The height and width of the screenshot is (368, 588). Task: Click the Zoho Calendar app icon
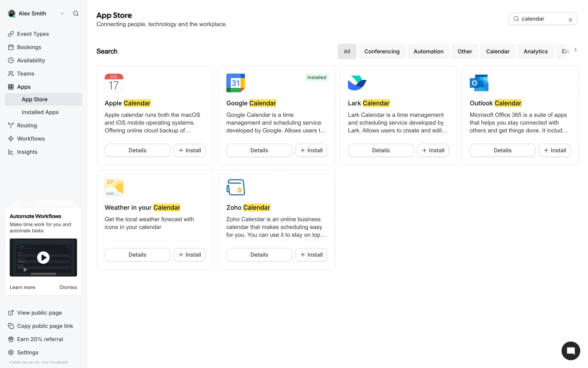point(236,187)
